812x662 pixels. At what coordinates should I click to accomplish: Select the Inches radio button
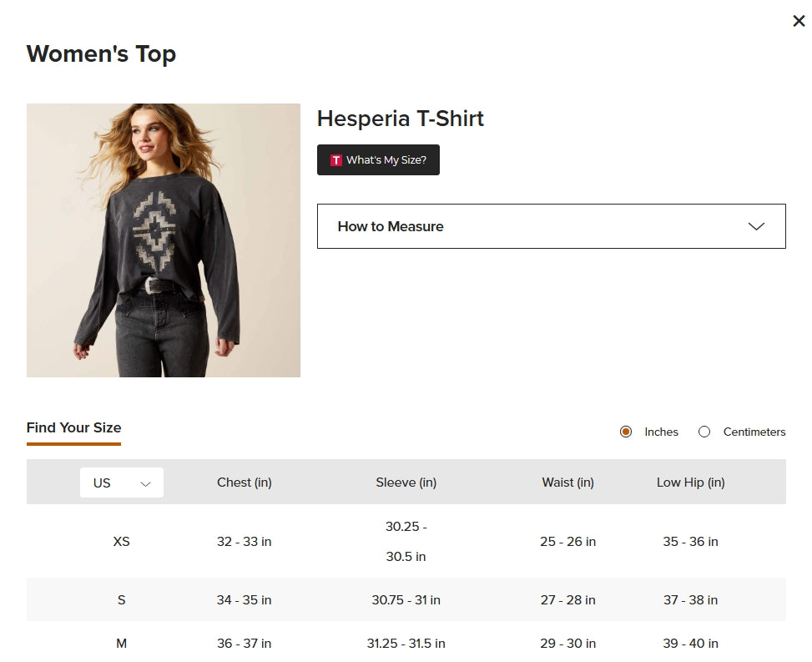click(626, 432)
